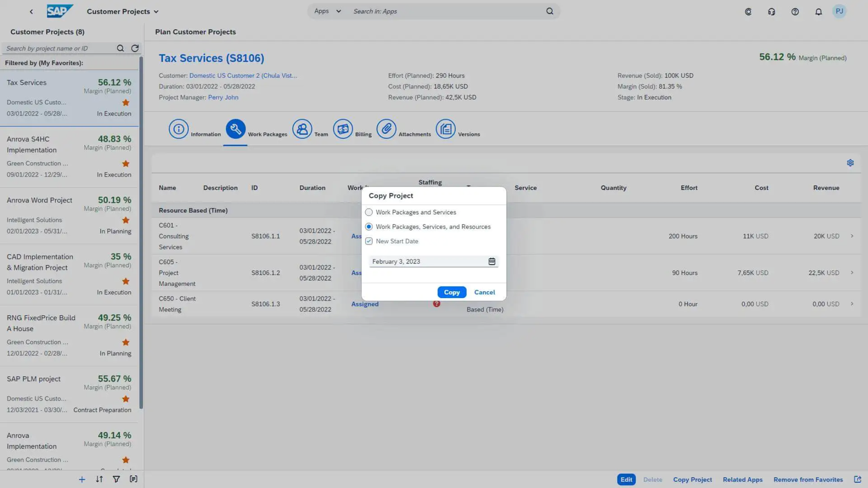Click the table settings gear icon
The width and height of the screenshot is (868, 488).
coord(850,163)
